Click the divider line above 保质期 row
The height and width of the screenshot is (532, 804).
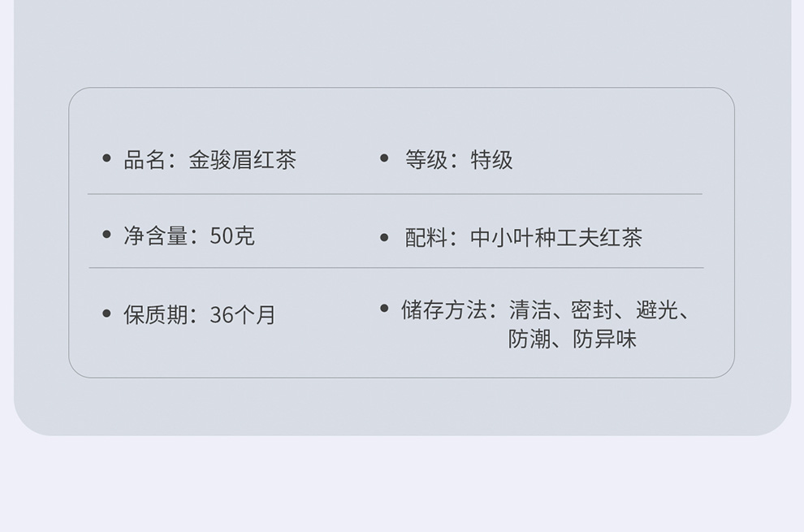[x=396, y=268]
